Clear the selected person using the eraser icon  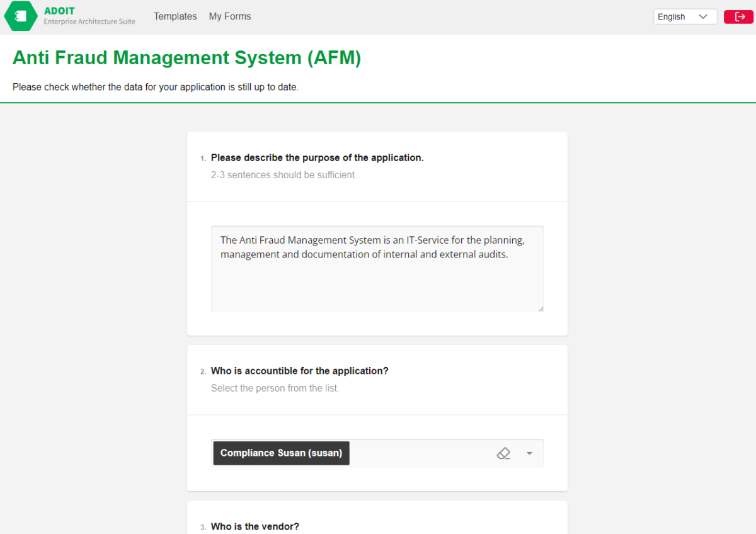click(x=503, y=453)
